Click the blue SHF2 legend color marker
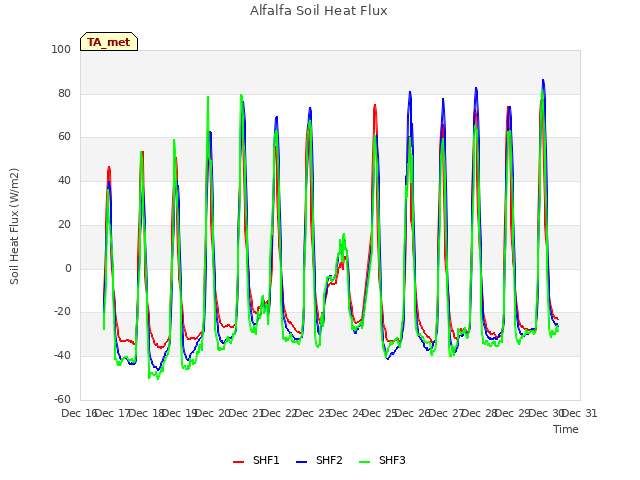This screenshot has height=480, width=640. tap(301, 462)
